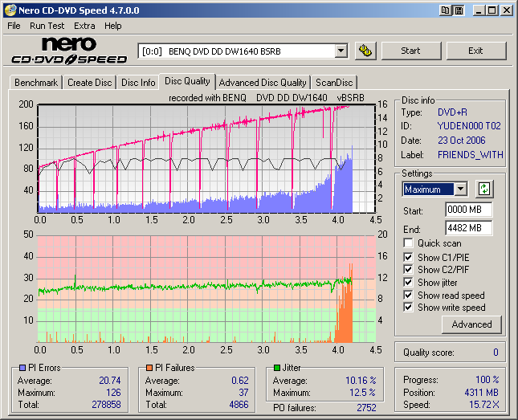Click the Start button
This screenshot has height=420, width=518.
410,51
